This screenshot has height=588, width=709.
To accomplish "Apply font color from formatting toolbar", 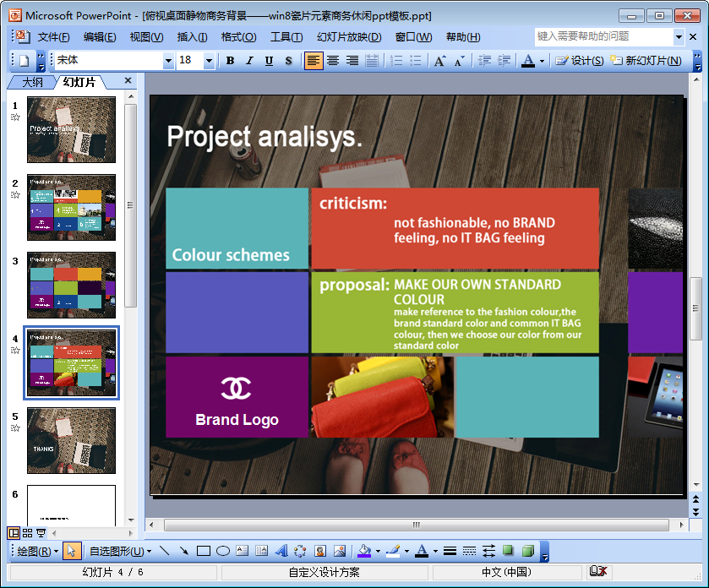I will tap(527, 61).
